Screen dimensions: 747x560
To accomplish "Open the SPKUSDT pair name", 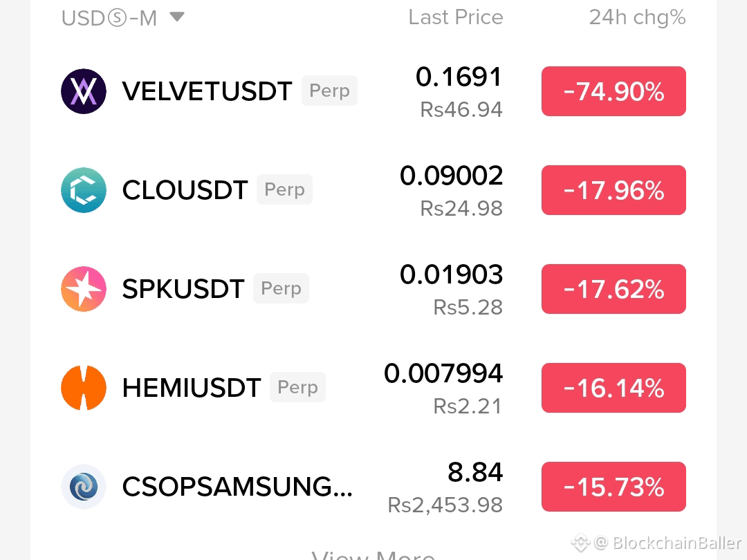I will 183,288.
